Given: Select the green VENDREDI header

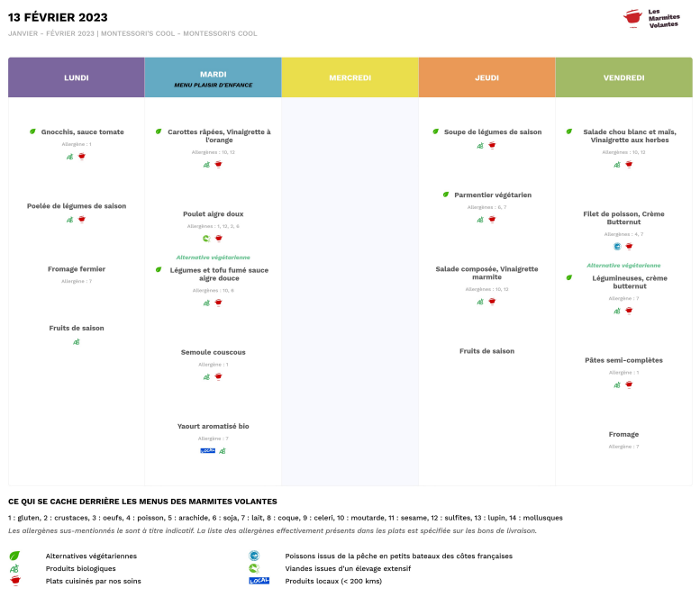Looking at the screenshot, I should (x=623, y=77).
